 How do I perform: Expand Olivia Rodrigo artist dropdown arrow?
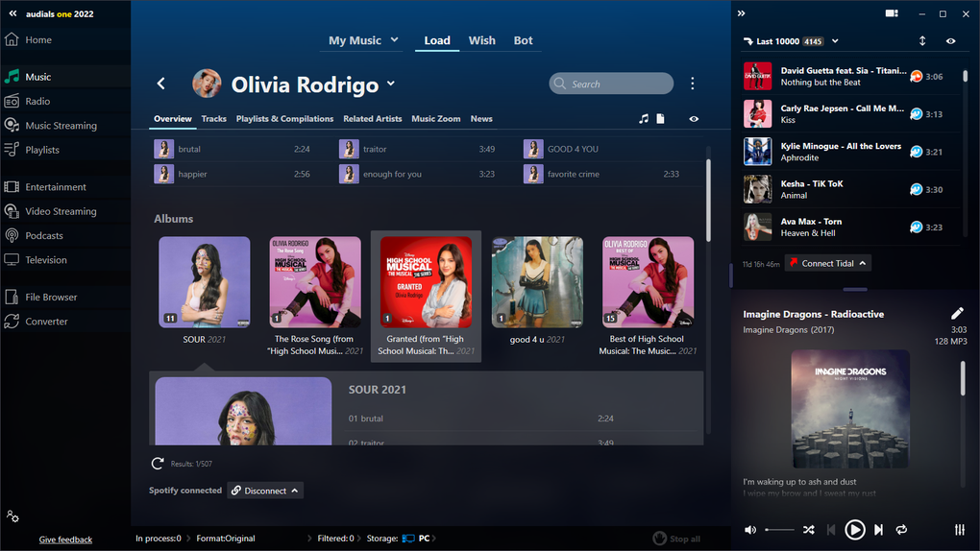click(x=391, y=84)
